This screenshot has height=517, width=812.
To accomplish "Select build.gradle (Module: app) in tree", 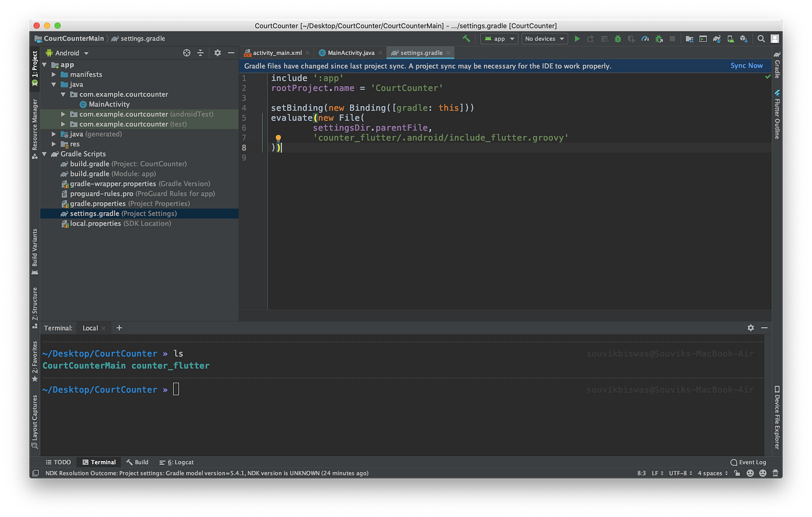I will [x=89, y=174].
